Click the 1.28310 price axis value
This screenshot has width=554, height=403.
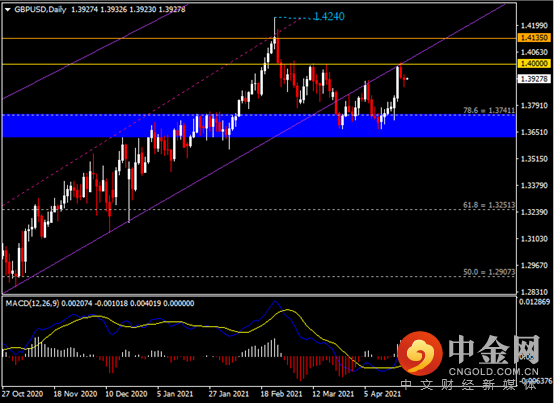click(x=534, y=292)
